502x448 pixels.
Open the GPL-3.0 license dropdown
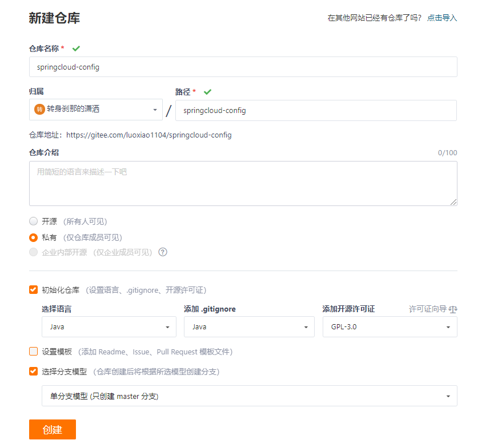pyautogui.click(x=390, y=326)
